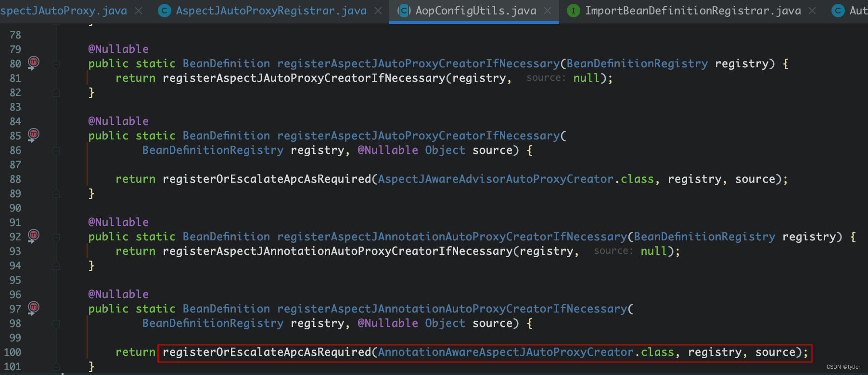Click method name registerAspectJAutoProxyCreatorIfNecessary on line 85
Viewport: 868px width, 375px height.
[x=419, y=136]
